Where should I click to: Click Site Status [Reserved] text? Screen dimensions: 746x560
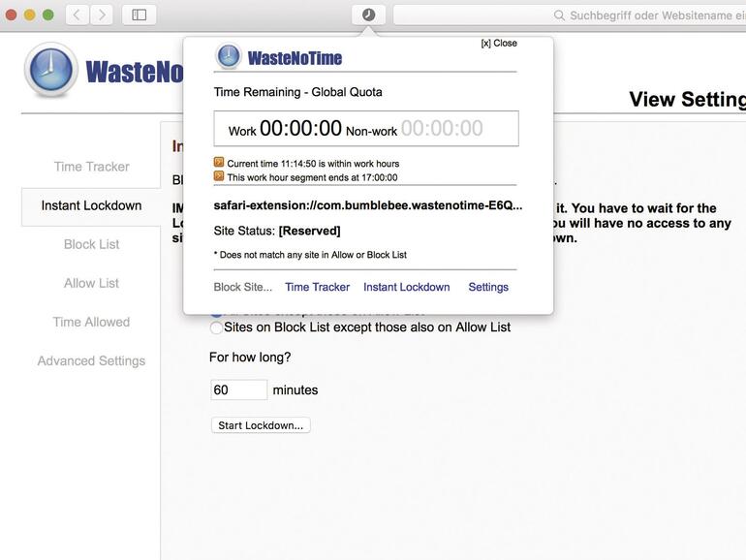[x=277, y=231]
